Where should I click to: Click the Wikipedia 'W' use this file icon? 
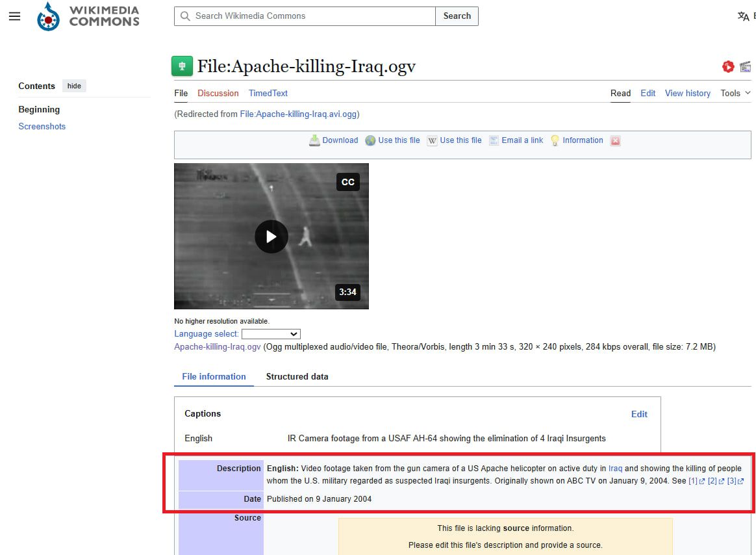point(432,140)
